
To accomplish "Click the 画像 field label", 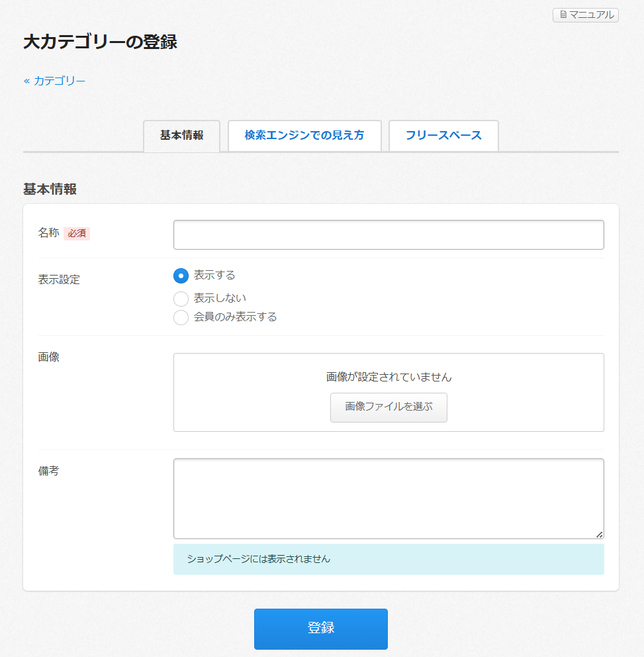I will coord(49,357).
